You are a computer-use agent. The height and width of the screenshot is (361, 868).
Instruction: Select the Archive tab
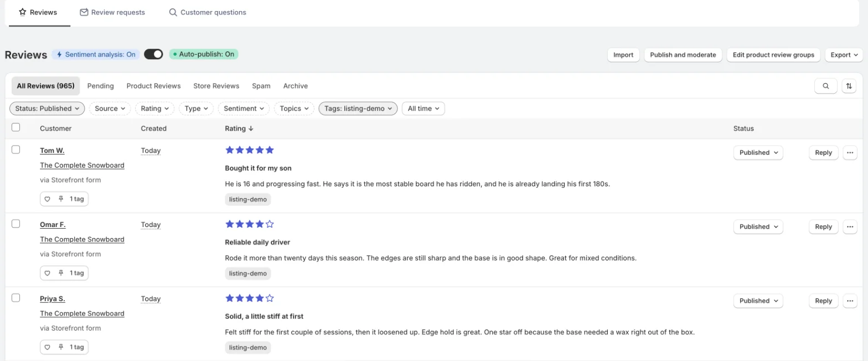coord(296,86)
